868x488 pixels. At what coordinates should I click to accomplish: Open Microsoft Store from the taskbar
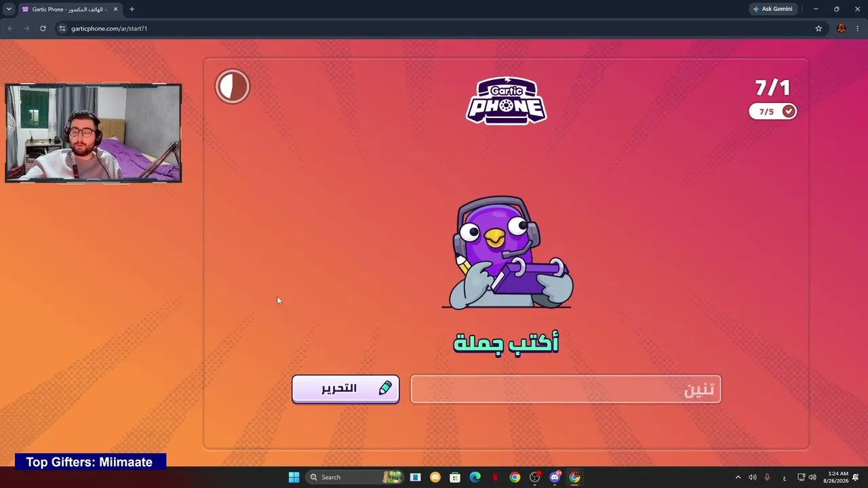455,477
